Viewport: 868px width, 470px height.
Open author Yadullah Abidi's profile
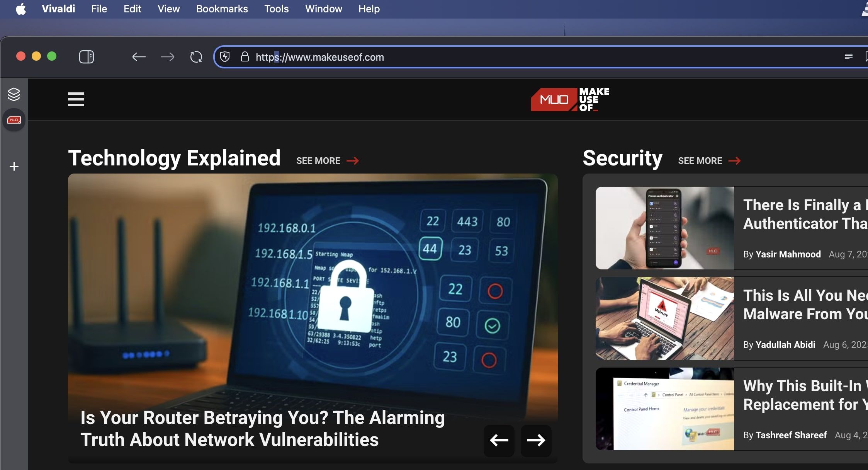[x=785, y=345]
